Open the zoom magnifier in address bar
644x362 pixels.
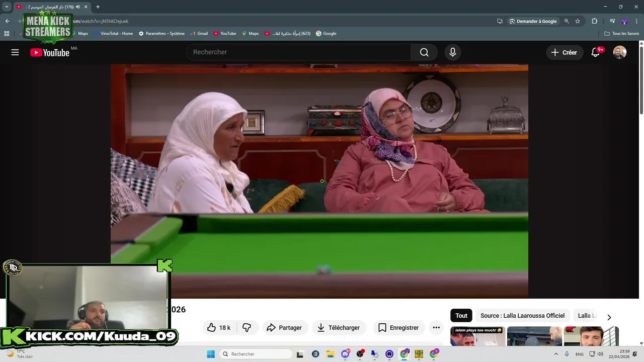tap(567, 21)
